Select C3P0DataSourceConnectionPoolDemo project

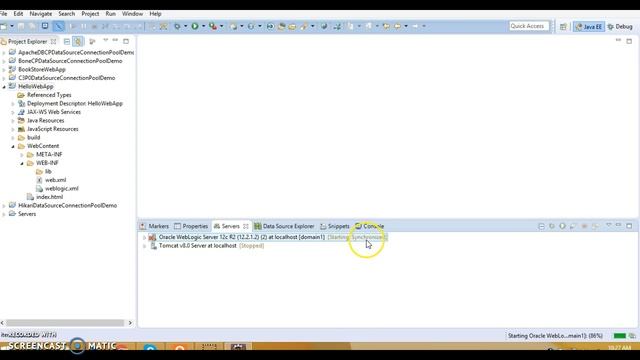click(x=67, y=78)
